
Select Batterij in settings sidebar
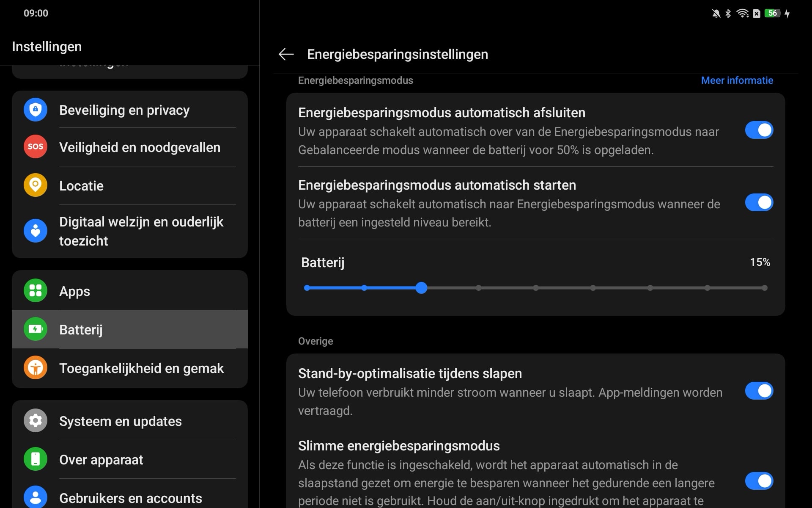(130, 329)
